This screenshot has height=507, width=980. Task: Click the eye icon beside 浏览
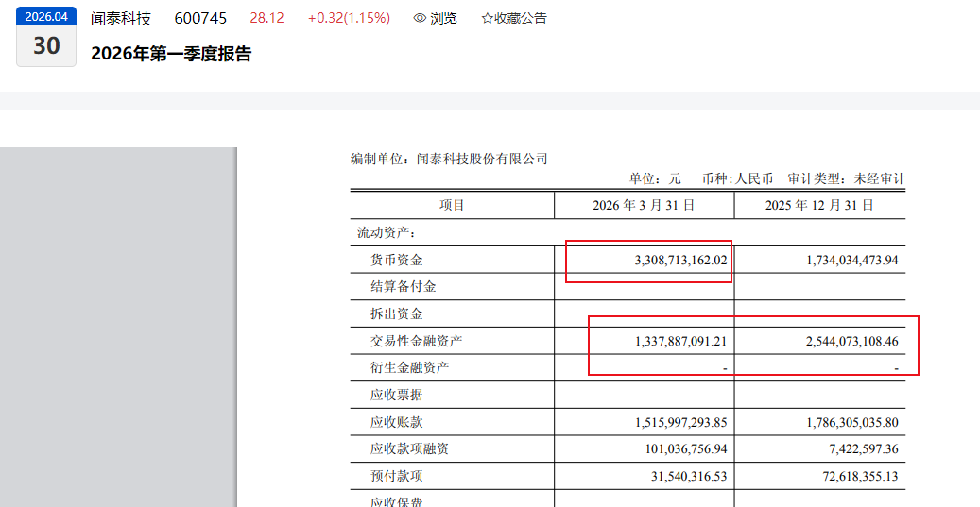(420, 18)
